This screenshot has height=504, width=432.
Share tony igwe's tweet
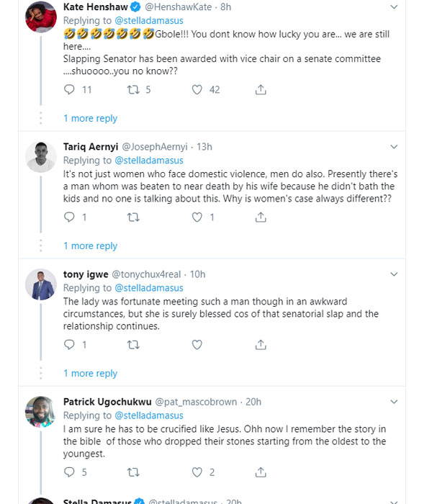tap(261, 345)
